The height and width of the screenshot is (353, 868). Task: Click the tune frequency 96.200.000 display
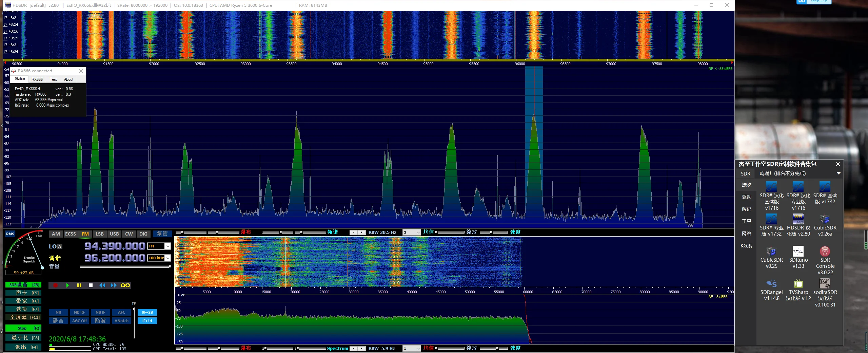click(115, 258)
